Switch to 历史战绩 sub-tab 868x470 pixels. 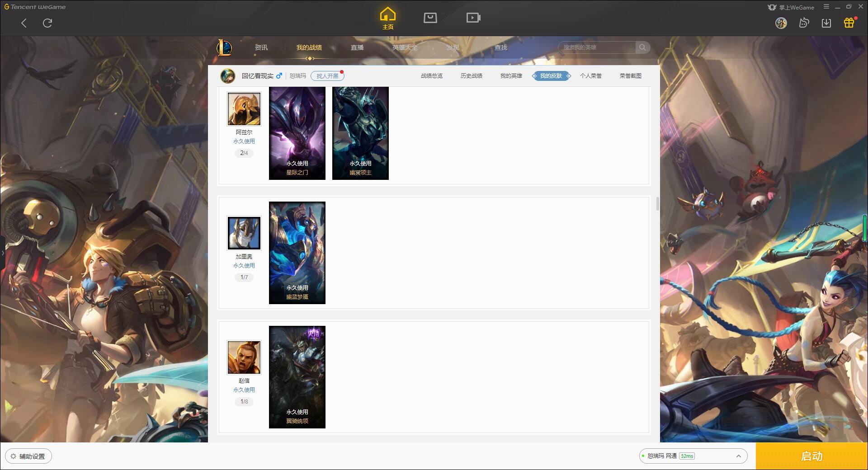click(472, 76)
